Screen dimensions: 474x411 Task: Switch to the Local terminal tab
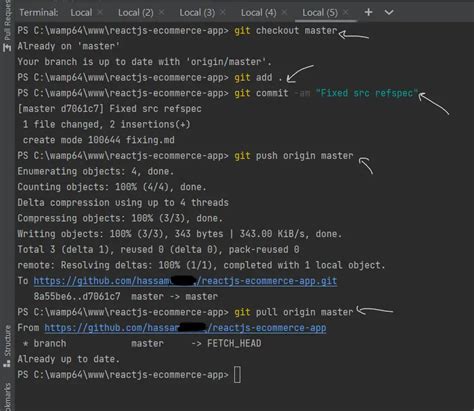point(81,13)
